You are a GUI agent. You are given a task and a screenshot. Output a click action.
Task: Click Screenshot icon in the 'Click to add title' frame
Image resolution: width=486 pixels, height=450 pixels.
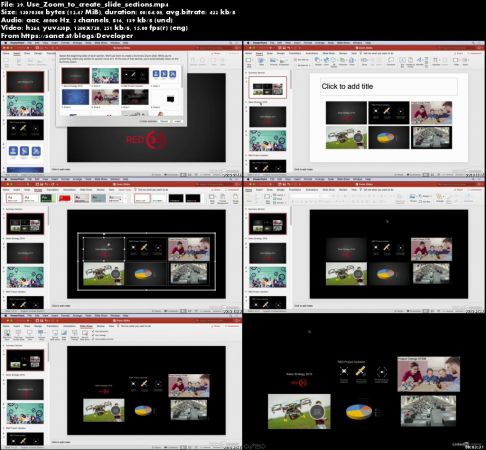coord(284,61)
